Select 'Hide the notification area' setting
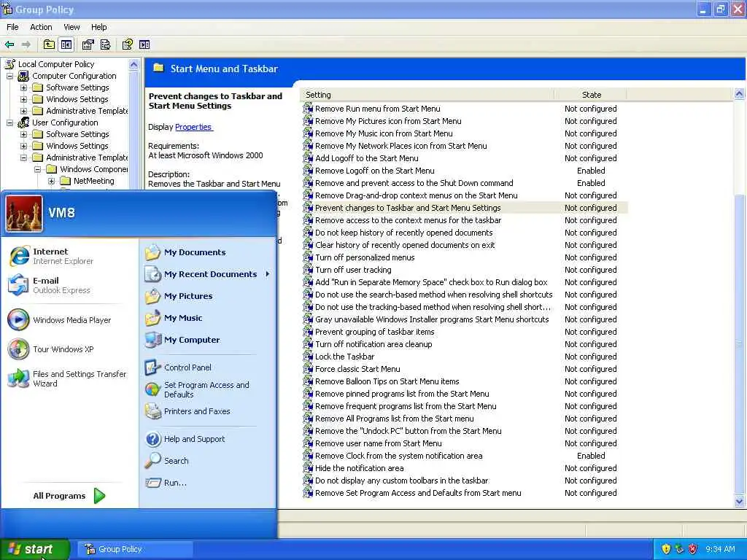Screen dimensions: 747x560 [359, 468]
